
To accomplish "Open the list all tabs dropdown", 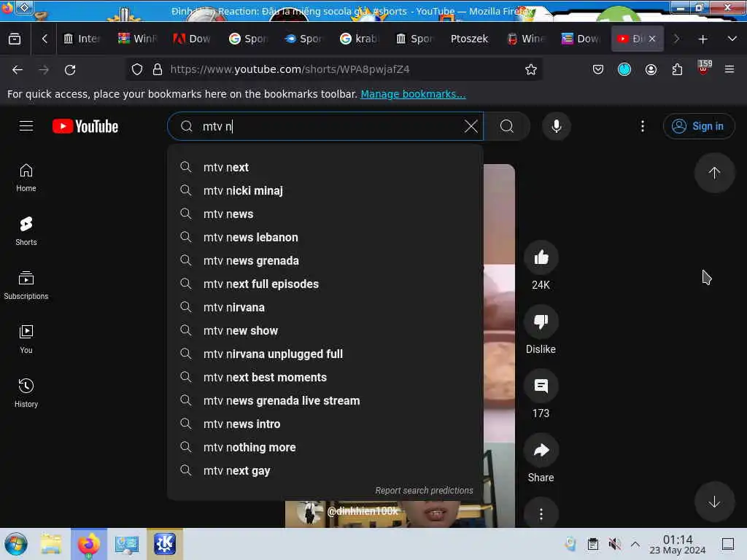I will point(732,39).
